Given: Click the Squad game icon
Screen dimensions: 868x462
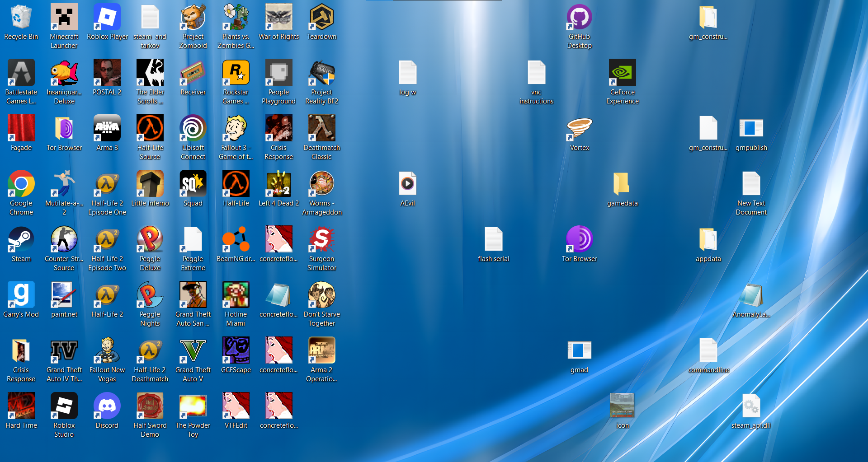Looking at the screenshot, I should [x=193, y=183].
